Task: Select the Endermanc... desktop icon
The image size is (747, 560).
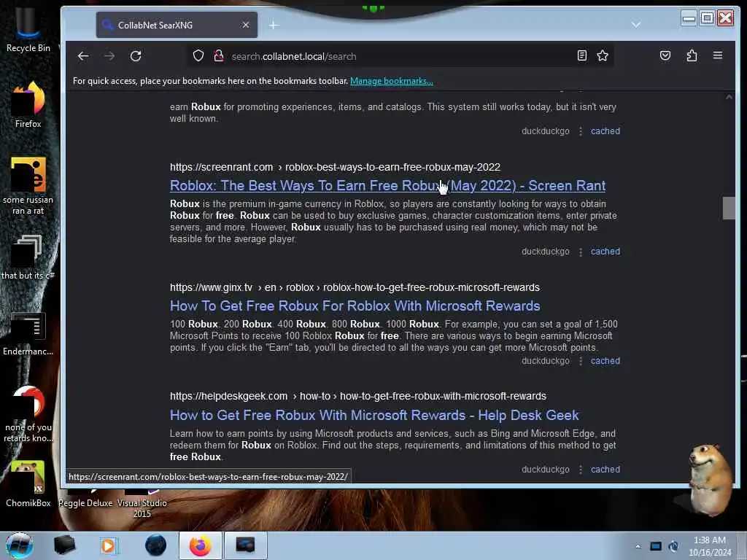Action: [28, 334]
